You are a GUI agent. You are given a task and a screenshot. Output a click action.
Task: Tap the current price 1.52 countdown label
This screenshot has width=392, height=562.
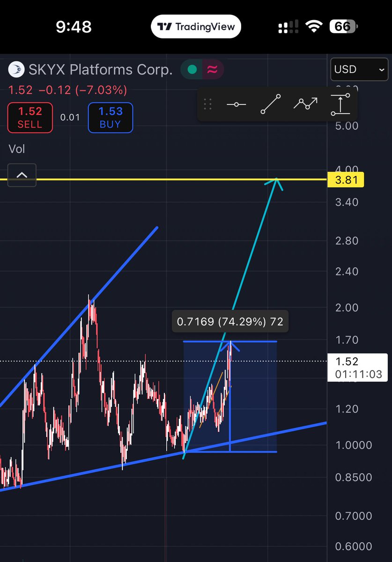[357, 368]
